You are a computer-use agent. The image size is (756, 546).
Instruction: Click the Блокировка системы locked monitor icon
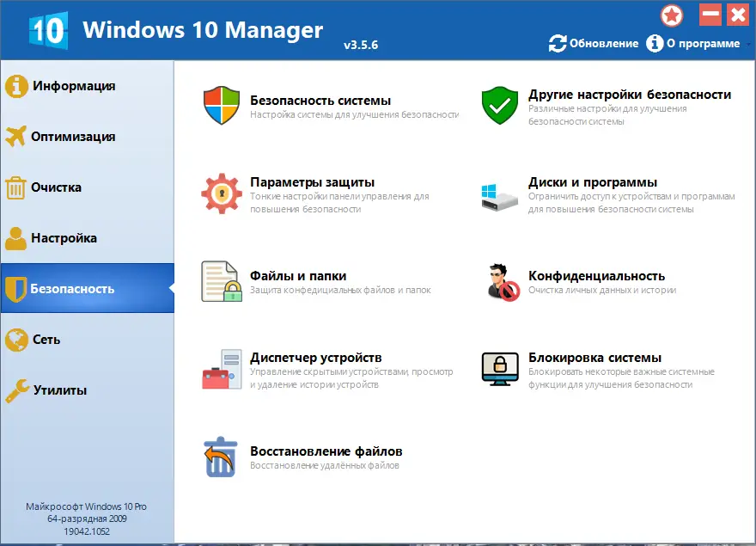500,369
